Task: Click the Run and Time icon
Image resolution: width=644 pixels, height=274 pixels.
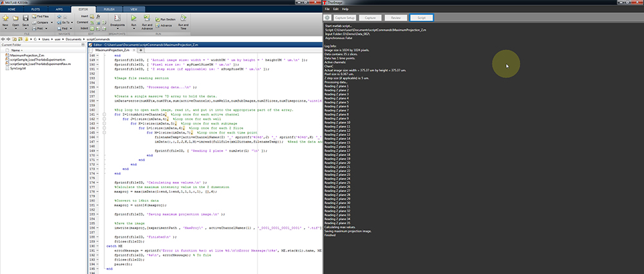Action: pyautogui.click(x=183, y=17)
